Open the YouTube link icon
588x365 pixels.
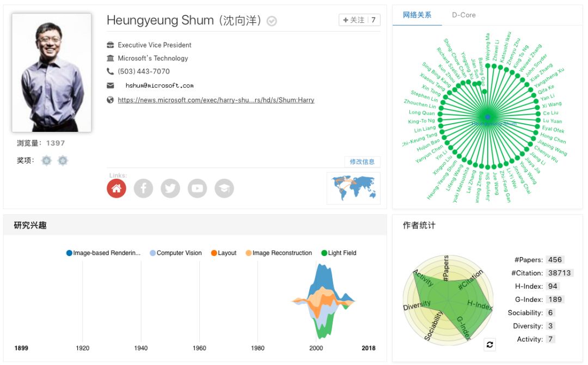(197, 188)
